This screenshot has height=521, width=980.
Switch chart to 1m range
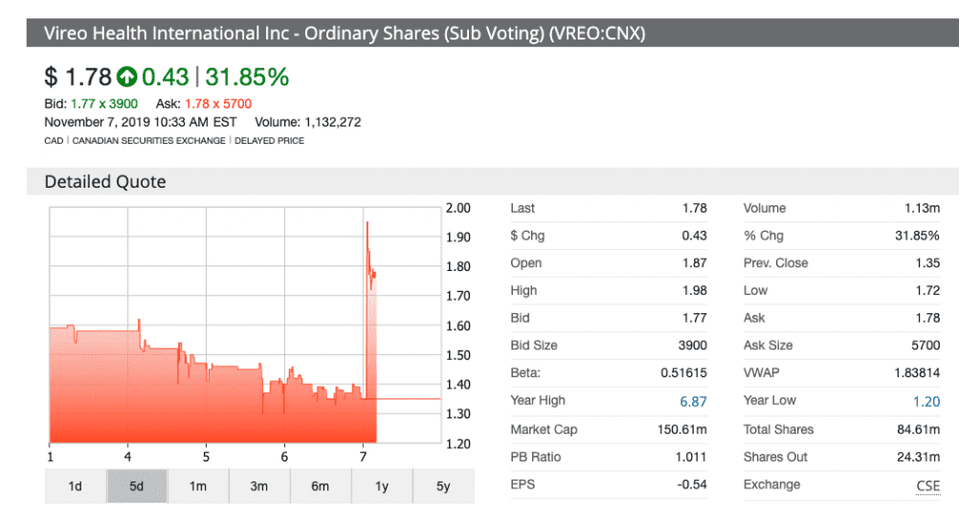[198, 487]
